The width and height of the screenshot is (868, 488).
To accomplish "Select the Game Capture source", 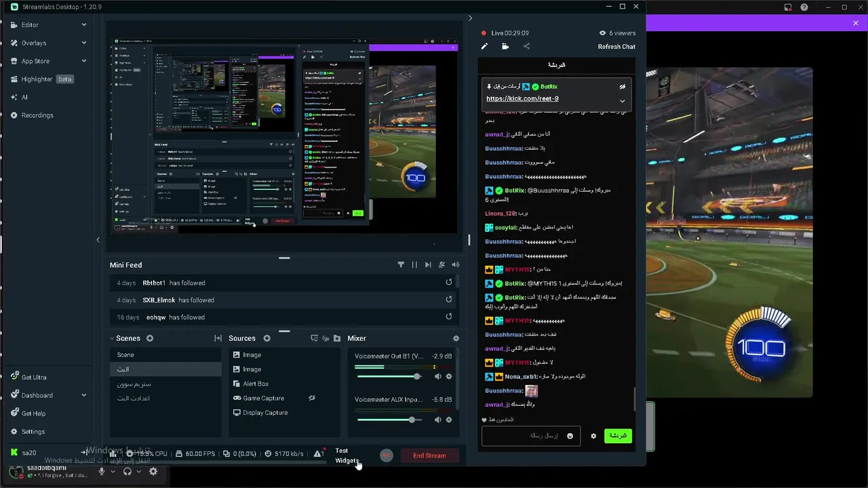I will coord(284,399).
